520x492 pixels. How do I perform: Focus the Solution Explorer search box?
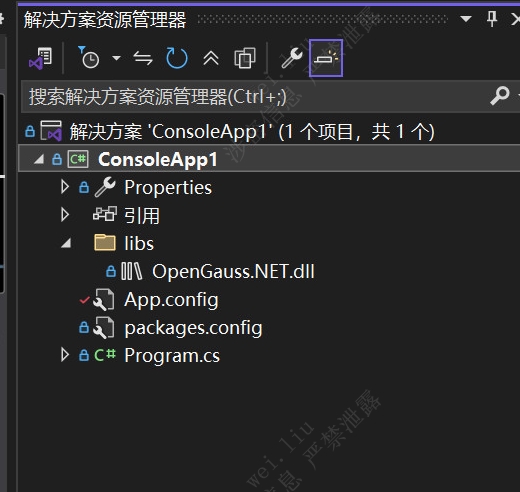click(x=253, y=97)
